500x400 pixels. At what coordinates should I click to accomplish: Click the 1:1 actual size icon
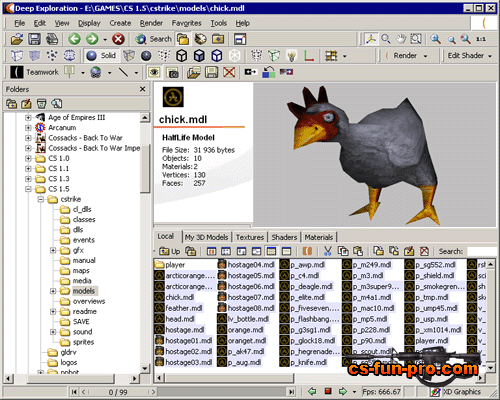tap(481, 39)
